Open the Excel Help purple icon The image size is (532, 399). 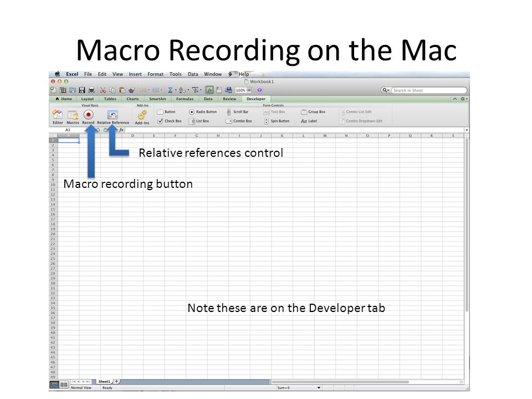259,90
